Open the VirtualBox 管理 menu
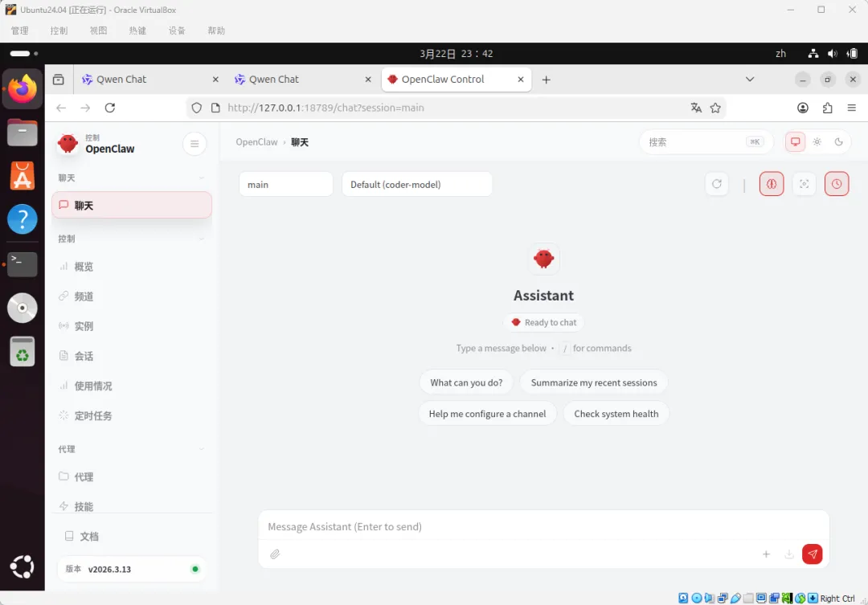Image resolution: width=868 pixels, height=605 pixels. click(20, 31)
